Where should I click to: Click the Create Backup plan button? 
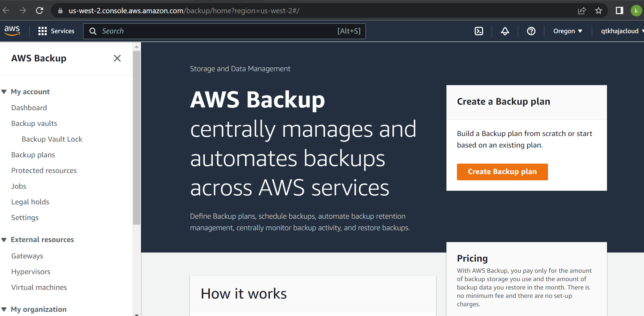click(x=502, y=172)
